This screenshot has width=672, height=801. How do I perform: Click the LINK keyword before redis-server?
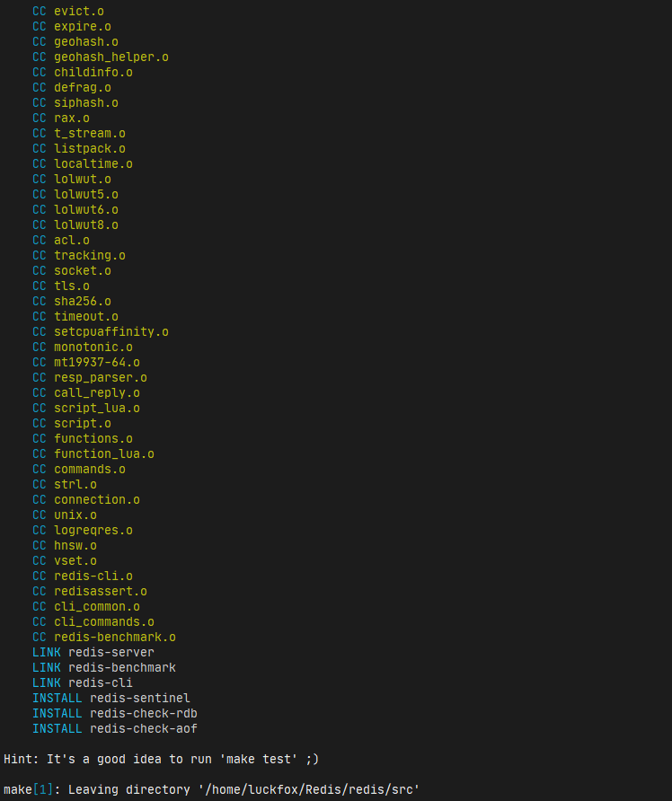tap(47, 653)
